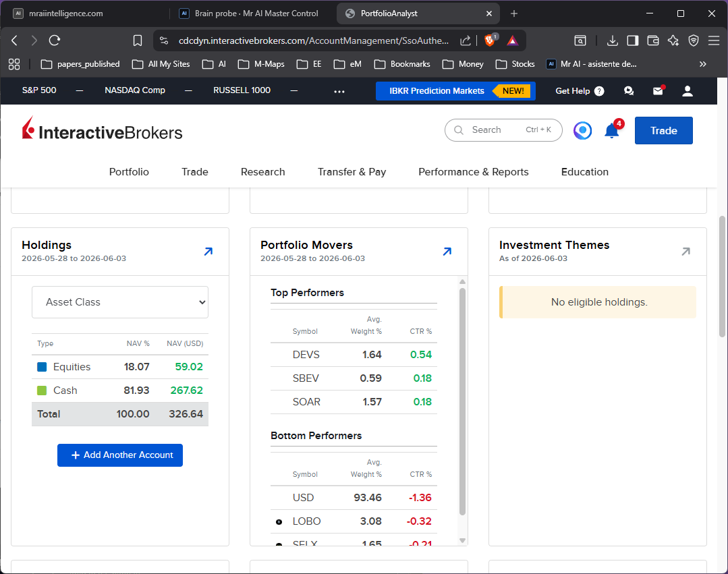Open the Portfolio menu
728x574 pixels.
(x=129, y=172)
